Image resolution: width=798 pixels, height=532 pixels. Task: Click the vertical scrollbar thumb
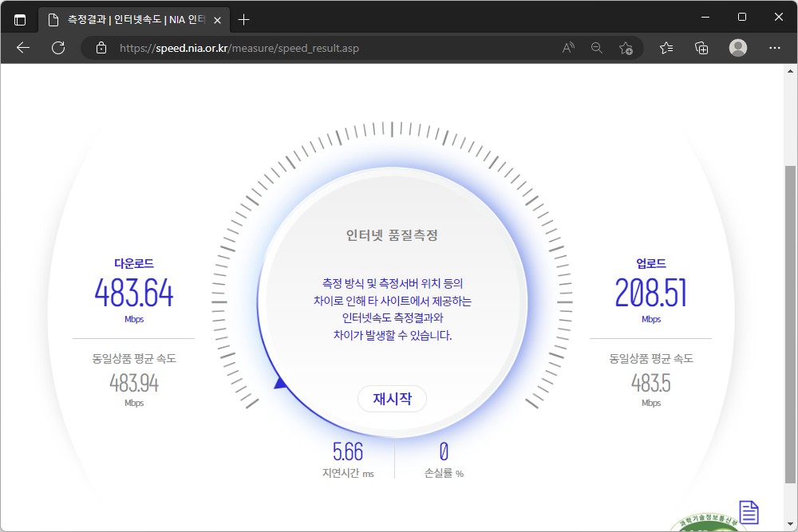point(790,324)
